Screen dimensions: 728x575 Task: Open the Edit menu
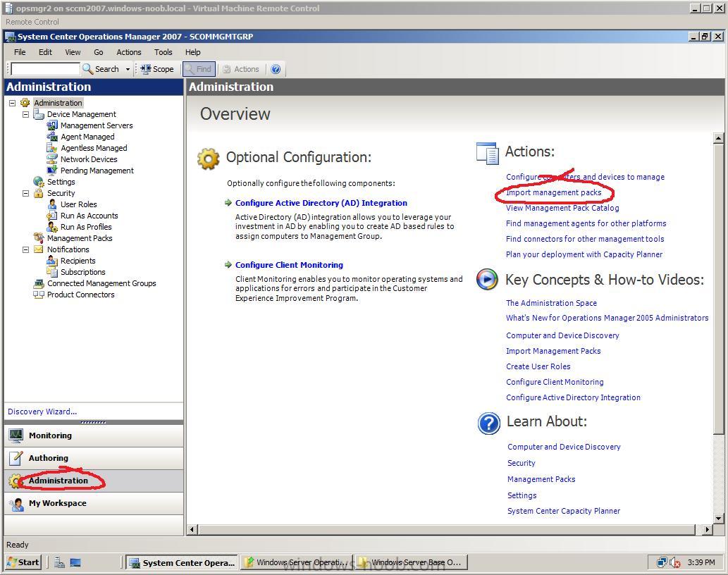pyautogui.click(x=45, y=52)
